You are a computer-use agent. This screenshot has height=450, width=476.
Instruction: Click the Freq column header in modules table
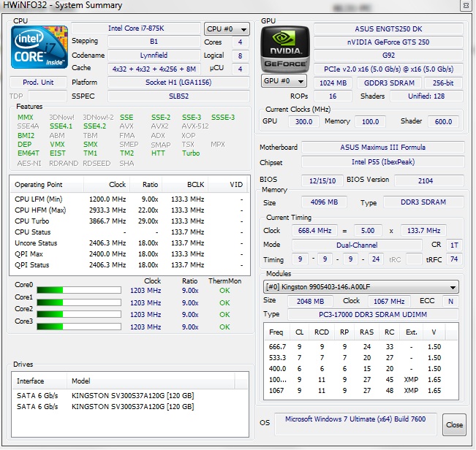coord(277,332)
